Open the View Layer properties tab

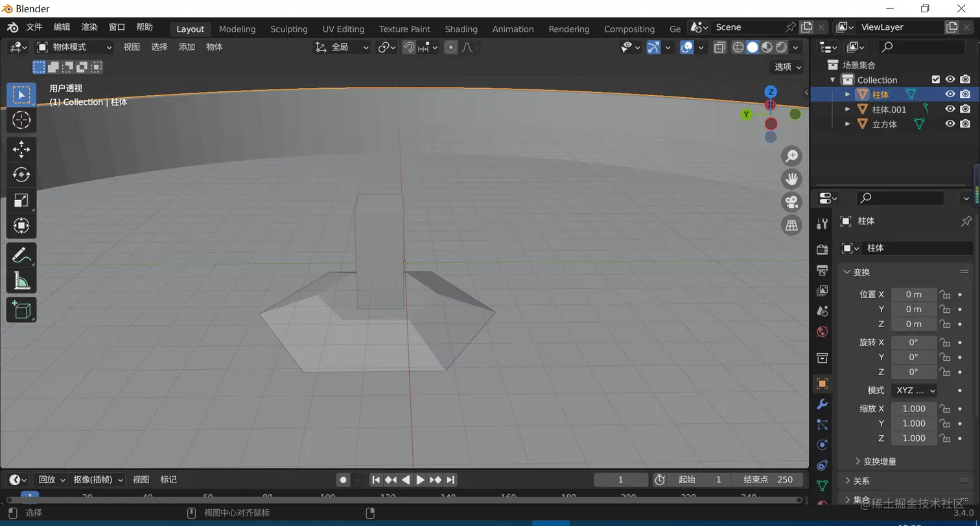[822, 290]
